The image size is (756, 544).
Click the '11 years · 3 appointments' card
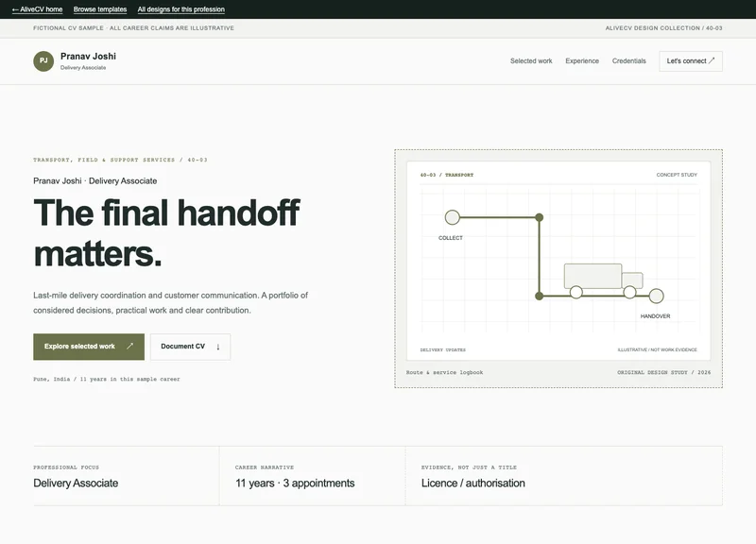(x=313, y=476)
